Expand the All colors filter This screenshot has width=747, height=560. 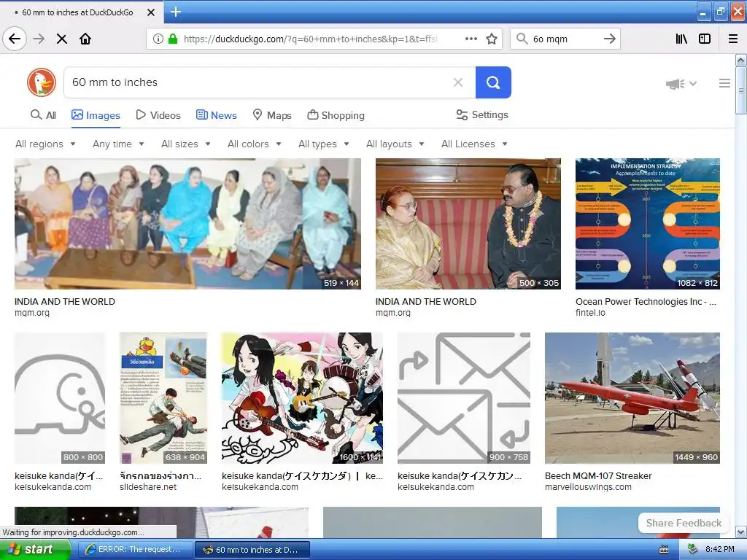(x=255, y=144)
